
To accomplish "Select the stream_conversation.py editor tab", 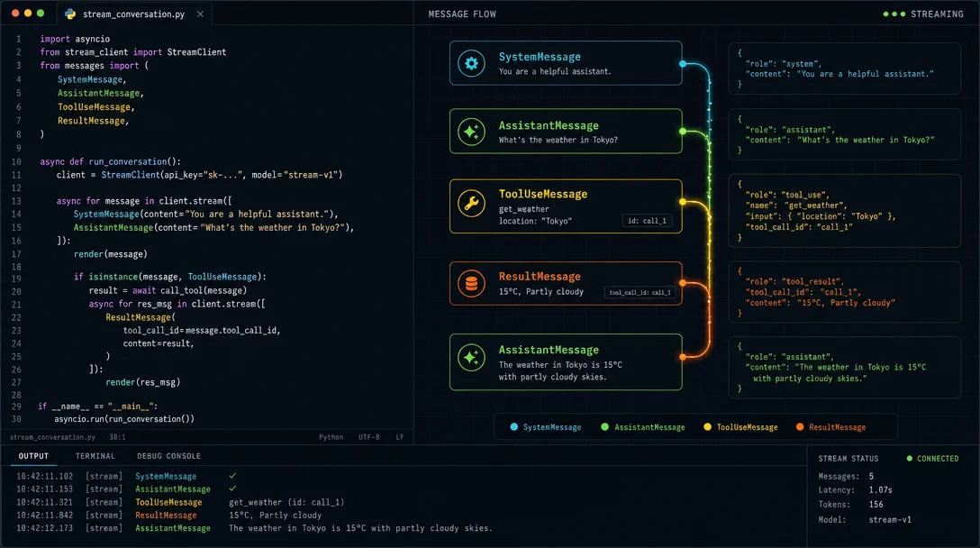I will 133,14.
